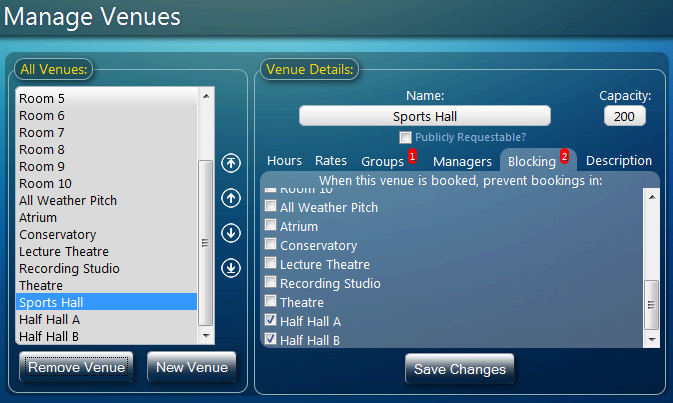Open the Description tab
The width and height of the screenshot is (673, 403).
(618, 161)
